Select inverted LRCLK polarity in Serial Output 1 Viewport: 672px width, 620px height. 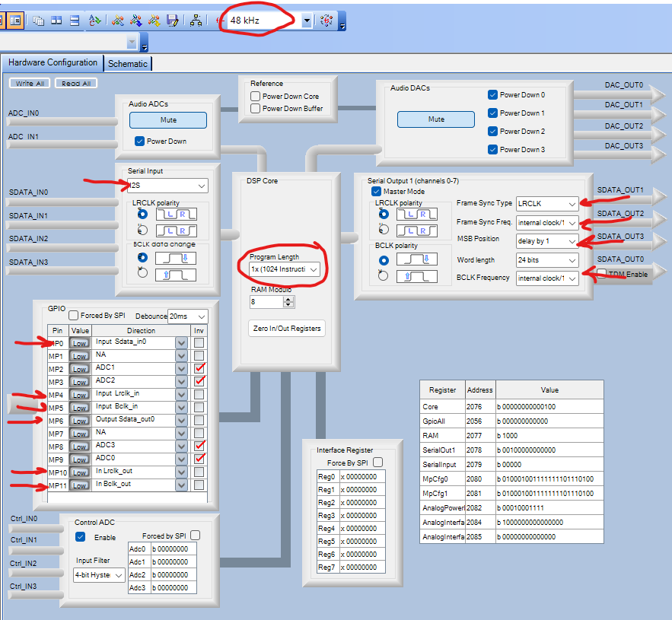tap(384, 229)
